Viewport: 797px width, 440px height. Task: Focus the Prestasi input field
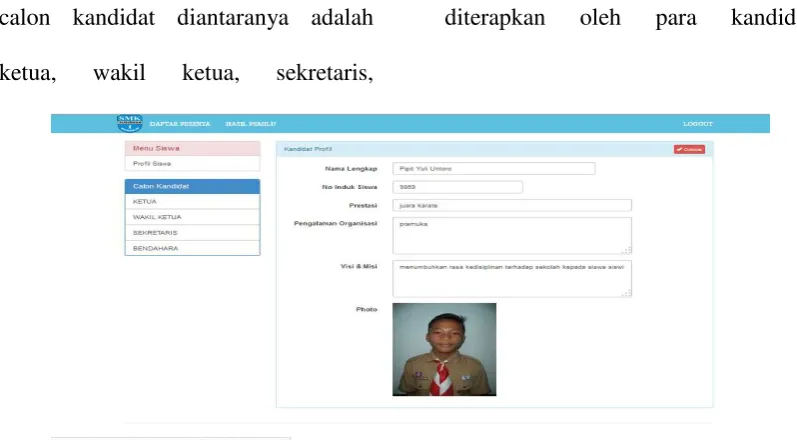click(x=512, y=205)
